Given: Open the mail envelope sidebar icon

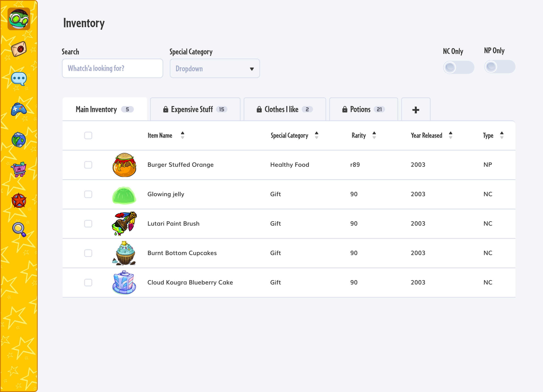Looking at the screenshot, I should pyautogui.click(x=19, y=49).
